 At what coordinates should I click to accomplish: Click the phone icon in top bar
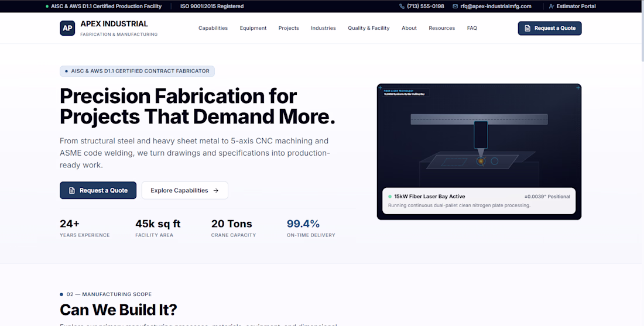(402, 6)
